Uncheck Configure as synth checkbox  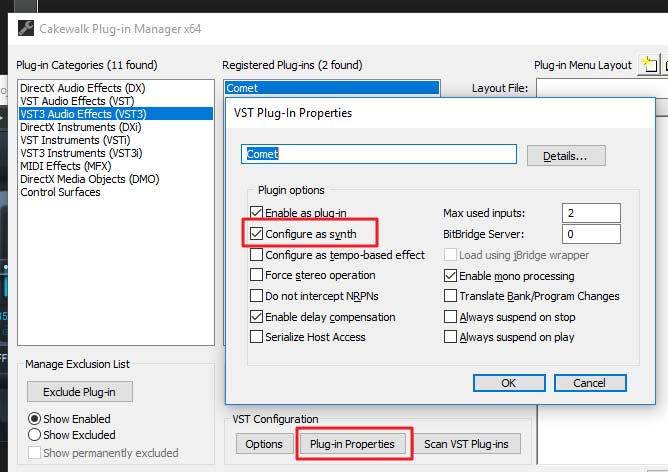point(257,234)
